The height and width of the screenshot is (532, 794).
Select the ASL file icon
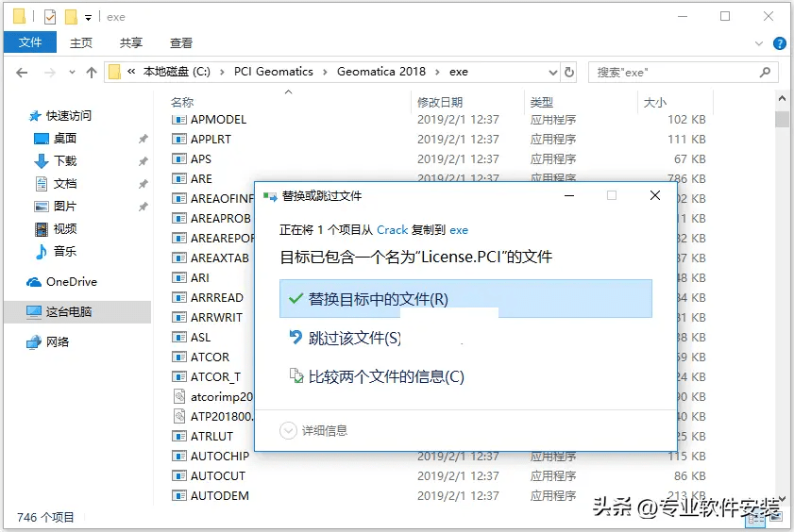[x=178, y=337]
